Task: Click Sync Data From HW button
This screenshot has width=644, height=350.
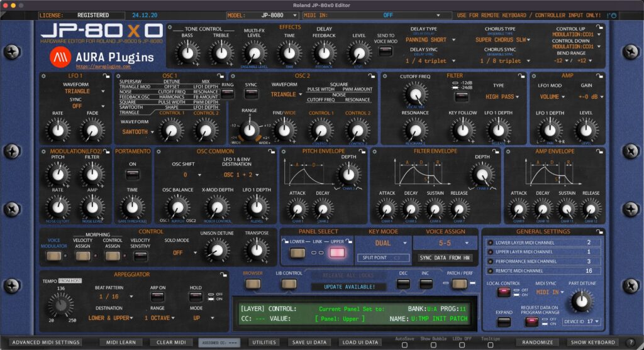Action: coord(445,258)
